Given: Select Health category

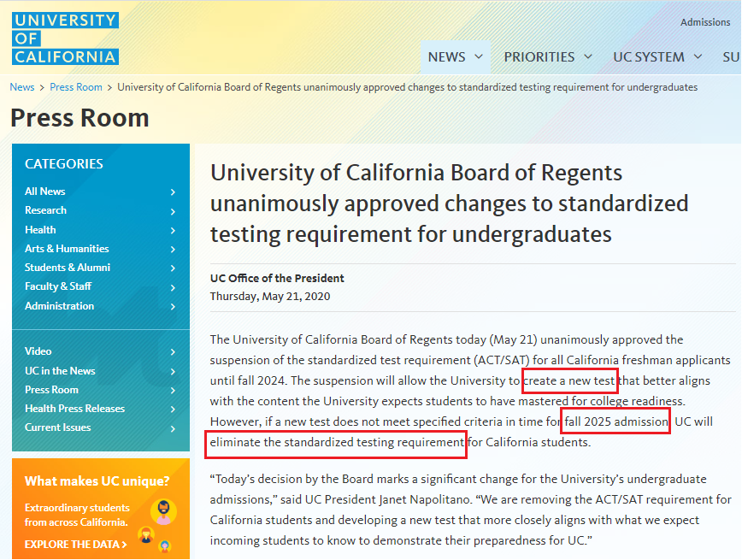Looking at the screenshot, I should pos(40,230).
